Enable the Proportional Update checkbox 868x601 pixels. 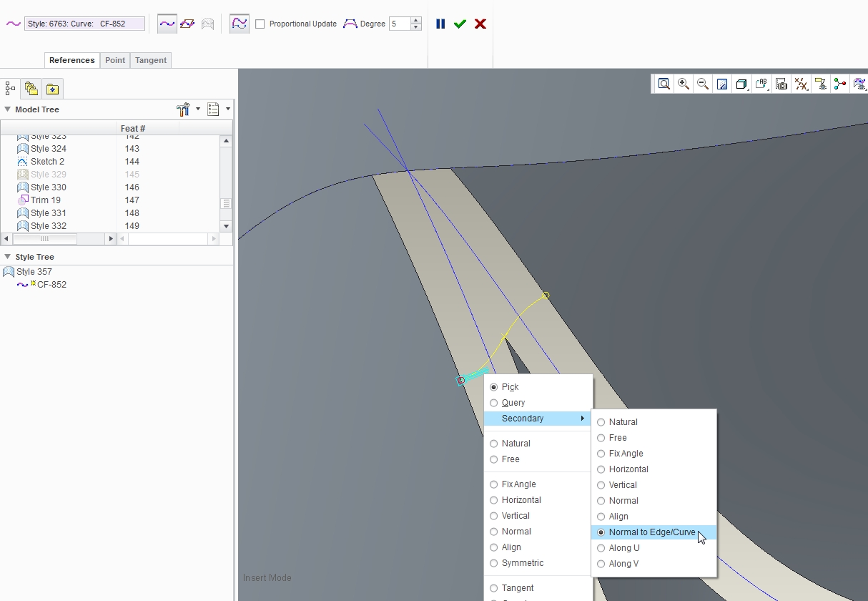tap(260, 24)
